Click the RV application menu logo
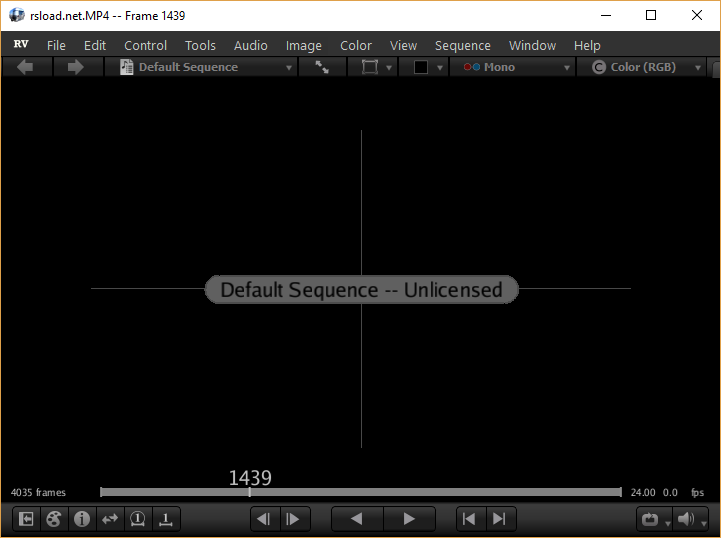 coord(21,44)
